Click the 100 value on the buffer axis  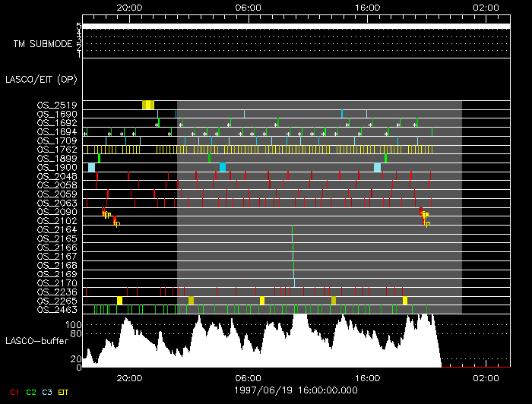73,325
